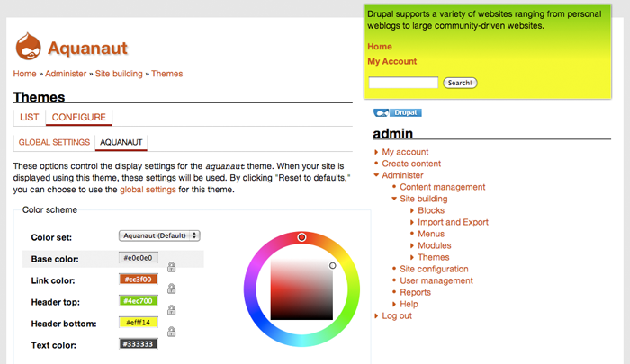Click the Aquanaut Druplicon logo
Image resolution: width=630 pixels, height=364 pixels.
27,48
